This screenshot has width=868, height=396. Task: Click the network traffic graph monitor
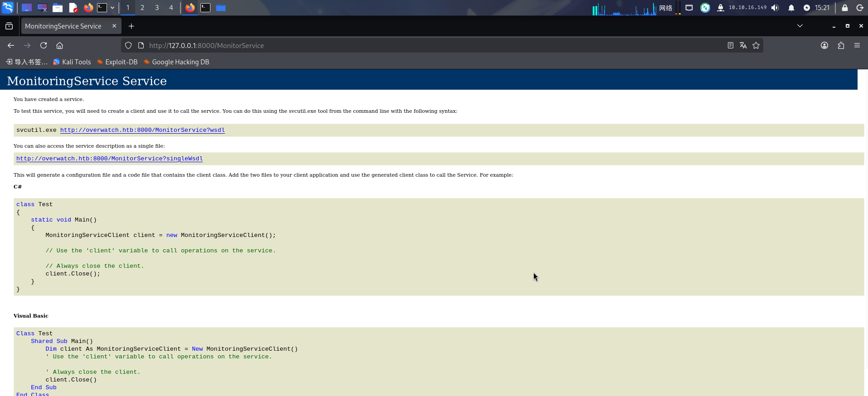click(624, 8)
